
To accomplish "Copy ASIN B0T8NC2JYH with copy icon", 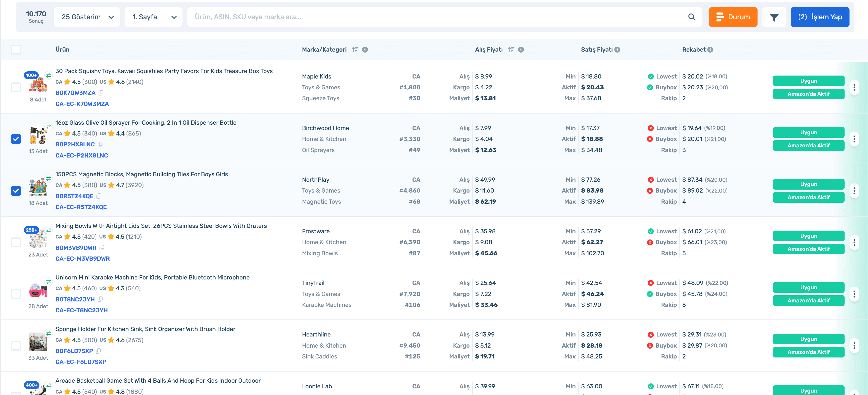I will 100,299.
